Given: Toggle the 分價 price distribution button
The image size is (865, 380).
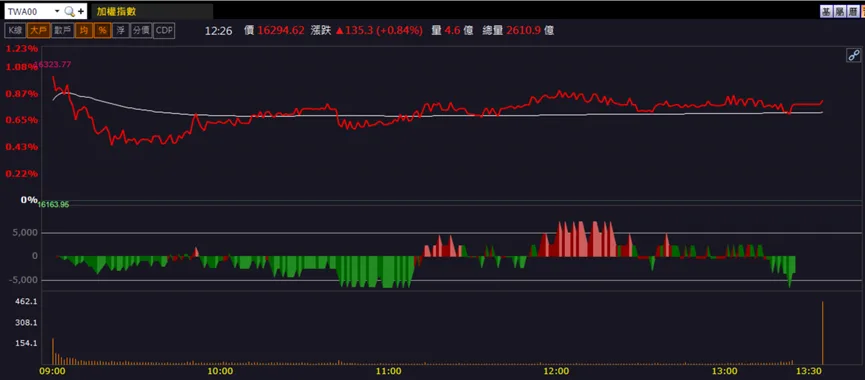Looking at the screenshot, I should coord(141,30).
